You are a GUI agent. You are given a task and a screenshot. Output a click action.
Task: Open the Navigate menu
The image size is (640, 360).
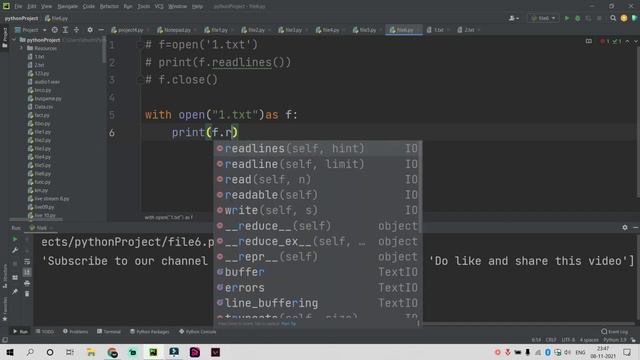[67, 7]
